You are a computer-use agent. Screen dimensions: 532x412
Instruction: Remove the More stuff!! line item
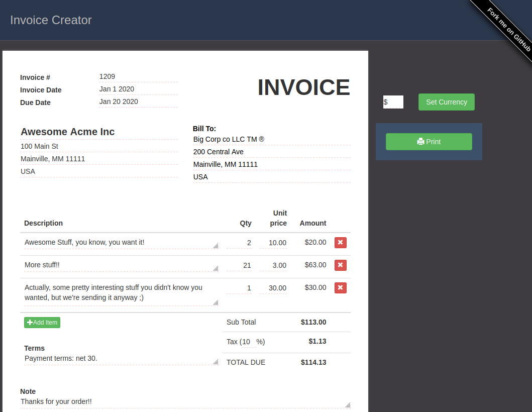click(340, 265)
